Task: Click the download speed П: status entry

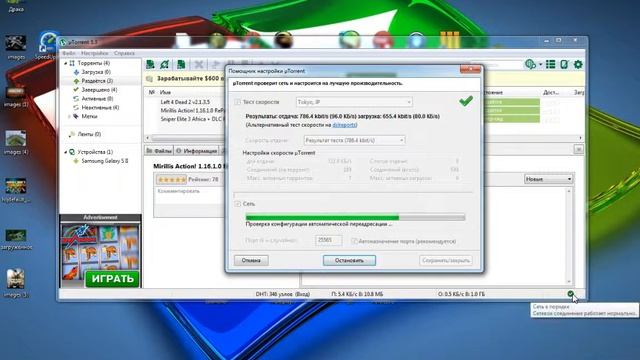Action: [x=357, y=294]
